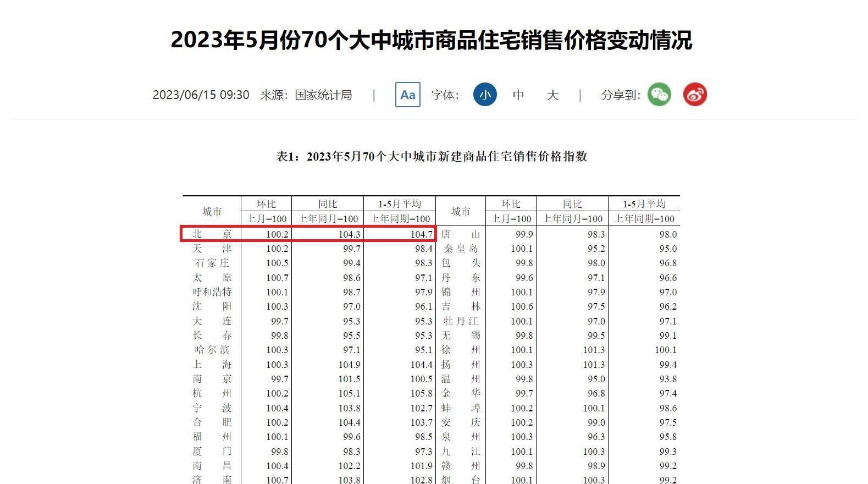Select the 吉林 city cell

coord(461,306)
